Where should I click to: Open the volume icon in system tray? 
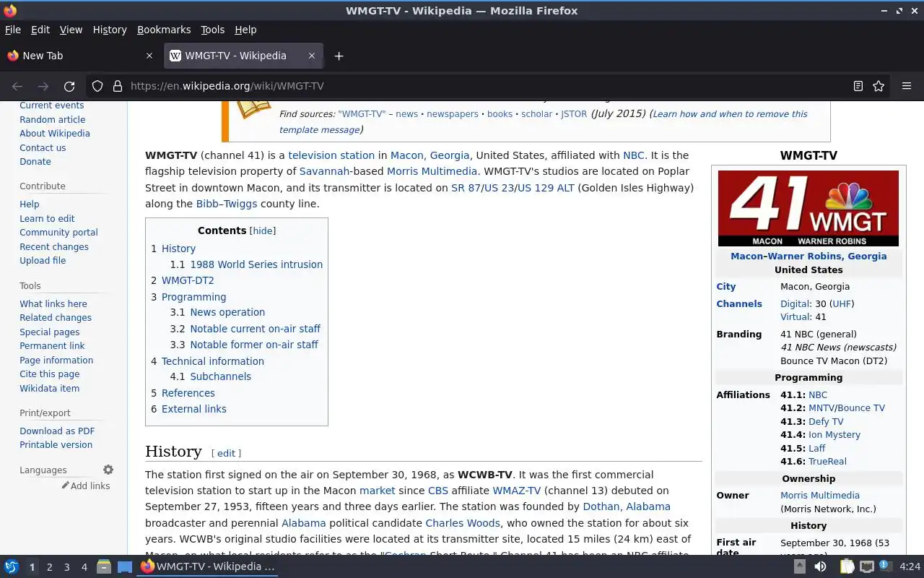[820, 567]
